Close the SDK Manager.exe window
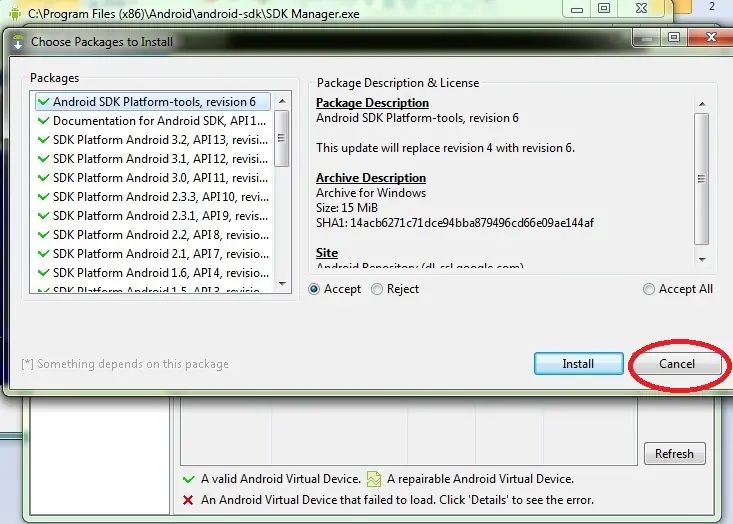Screen dimensions: 733x524 (x=642, y=9)
